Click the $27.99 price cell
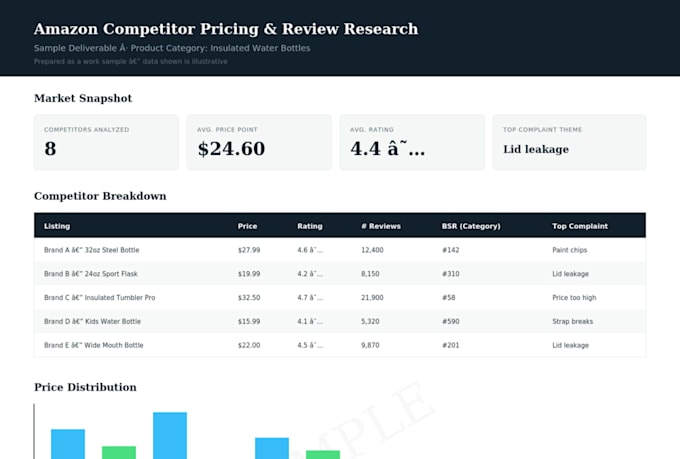Viewport: 680px width, 459px height. pyautogui.click(x=249, y=250)
